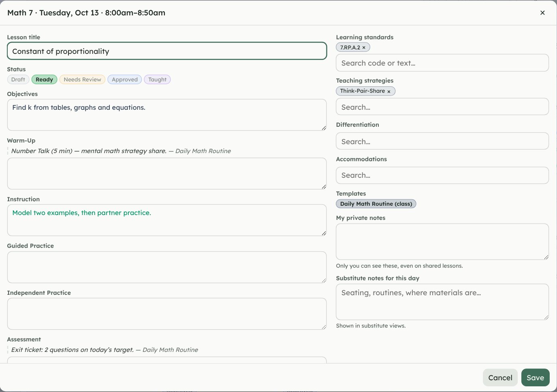Click 'Only you can see these' note
Screen dimensions: 557x392
coord(399,266)
